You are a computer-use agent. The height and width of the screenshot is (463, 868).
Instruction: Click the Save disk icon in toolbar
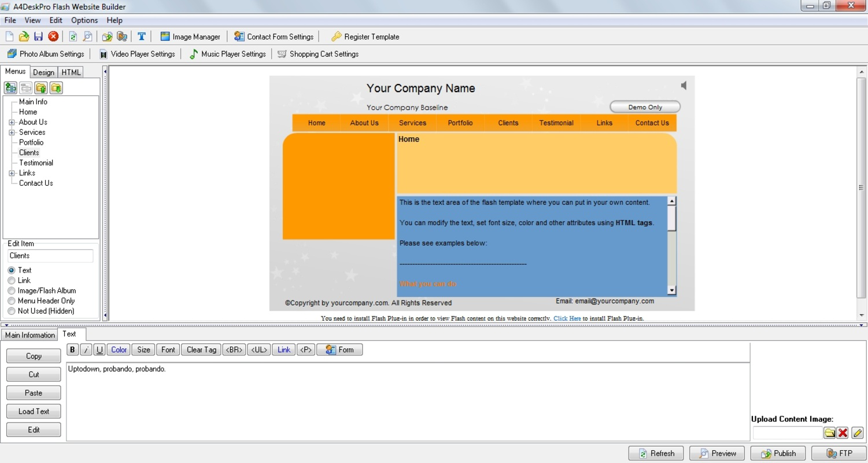[x=38, y=36]
